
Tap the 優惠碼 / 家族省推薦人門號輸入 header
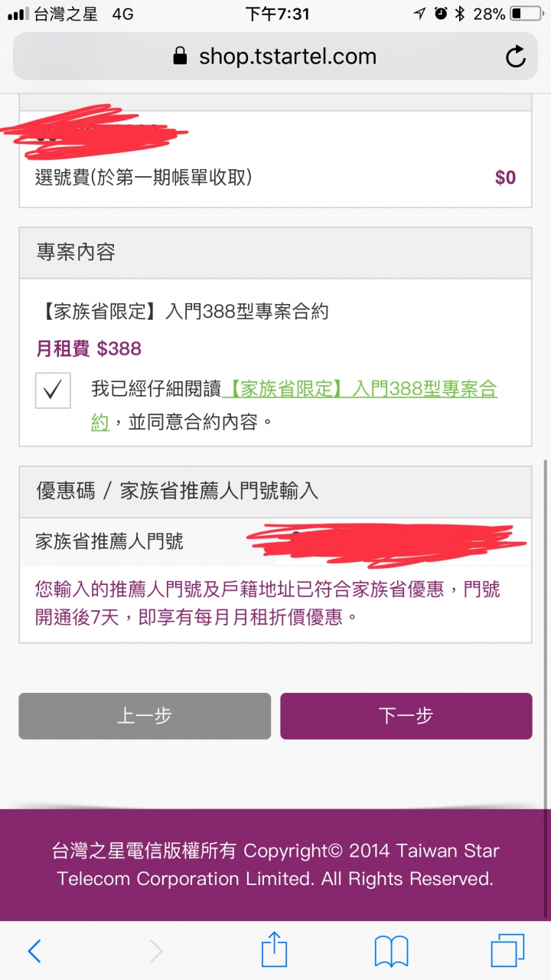(x=275, y=491)
